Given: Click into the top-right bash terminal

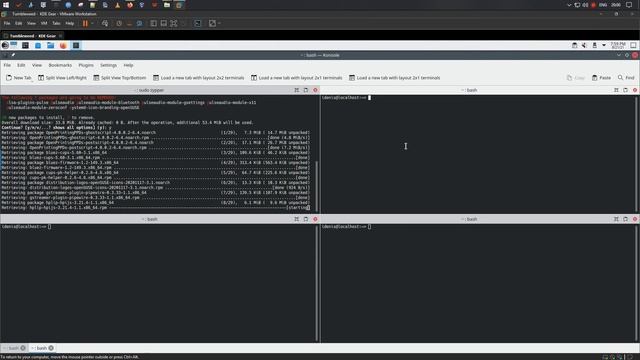Looking at the screenshot, I should pyautogui.click(x=478, y=154).
